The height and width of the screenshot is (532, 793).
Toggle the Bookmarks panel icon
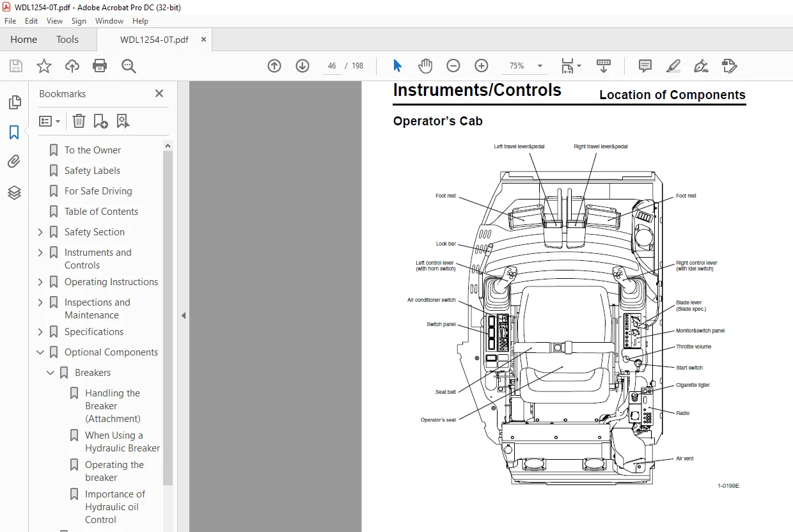click(x=14, y=132)
